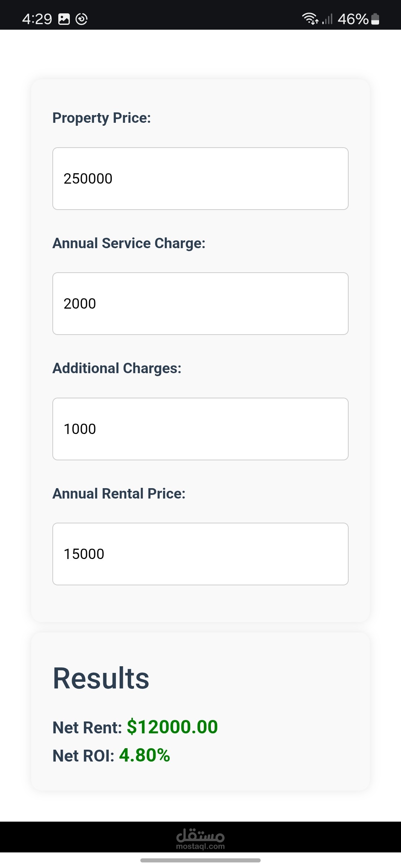Tap the Wi-Fi signal icon
The width and height of the screenshot is (401, 868).
310,19
